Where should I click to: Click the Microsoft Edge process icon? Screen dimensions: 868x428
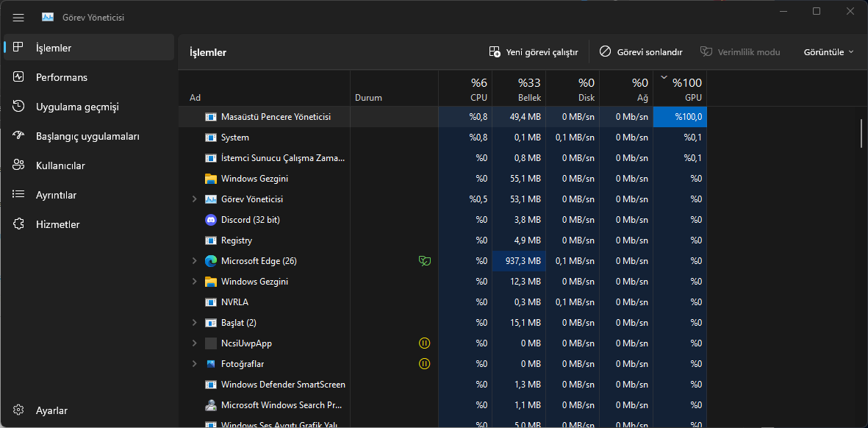point(211,261)
